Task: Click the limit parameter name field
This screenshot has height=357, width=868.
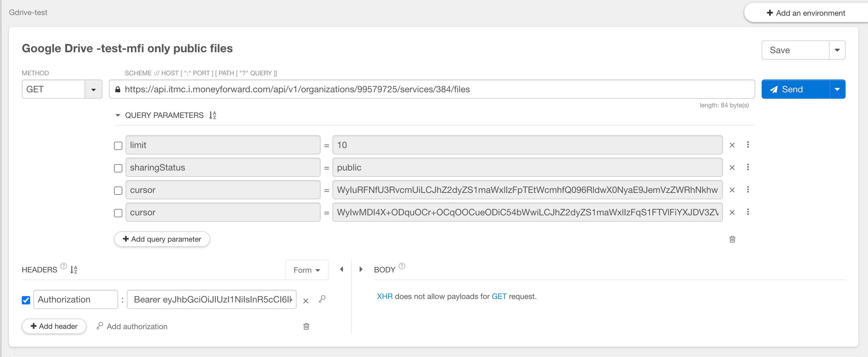Action: tap(223, 145)
